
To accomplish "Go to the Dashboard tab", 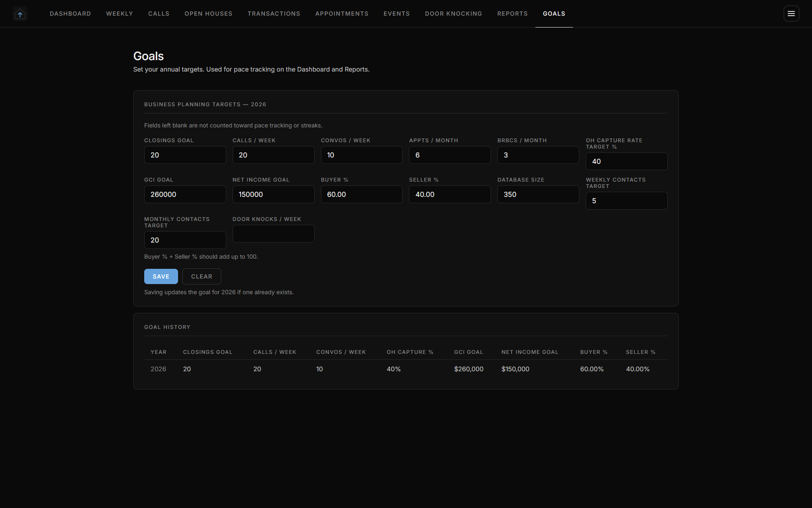I will 70,14.
